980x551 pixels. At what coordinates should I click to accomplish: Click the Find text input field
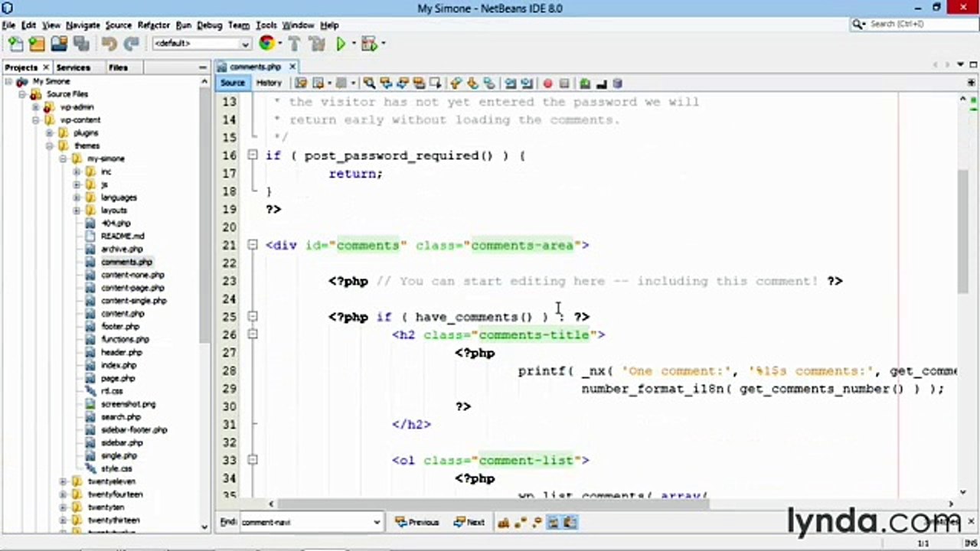click(x=310, y=522)
